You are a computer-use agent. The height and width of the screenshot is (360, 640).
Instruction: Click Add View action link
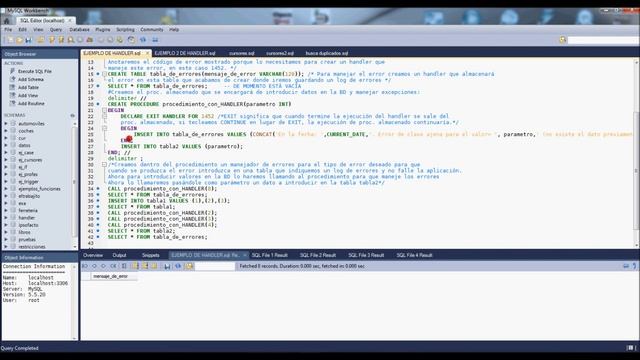pos(28,96)
